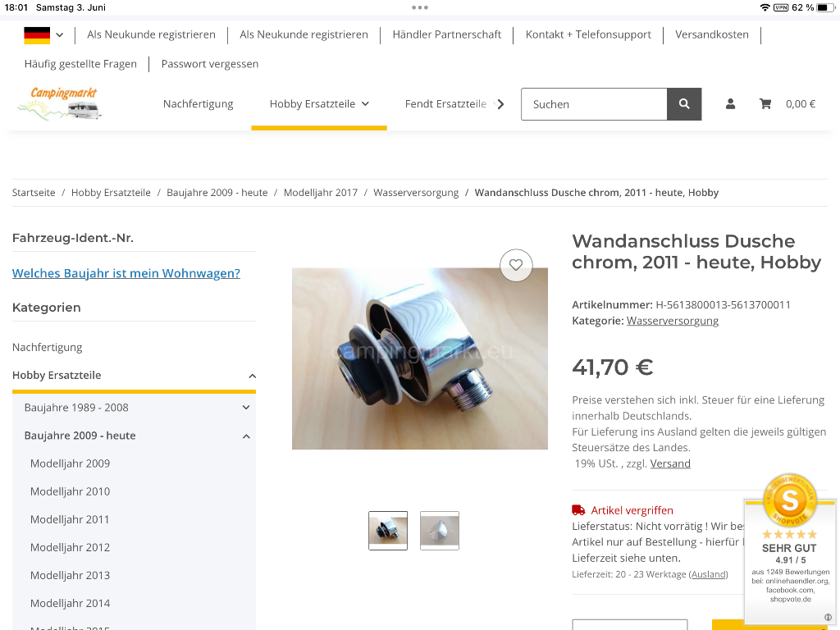The image size is (840, 630).
Task: Open the Nachfertigung navigation item
Action: [x=199, y=104]
